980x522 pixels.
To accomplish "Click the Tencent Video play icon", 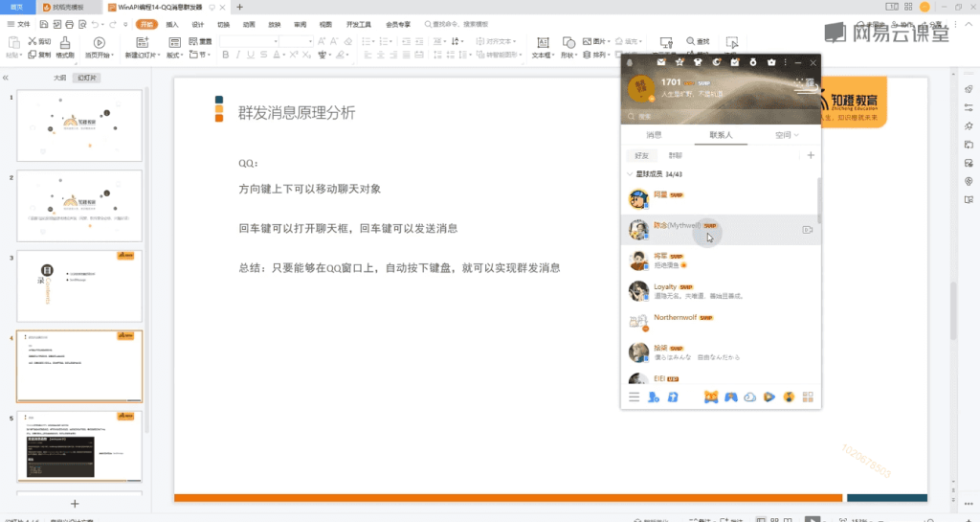I will [x=769, y=397].
